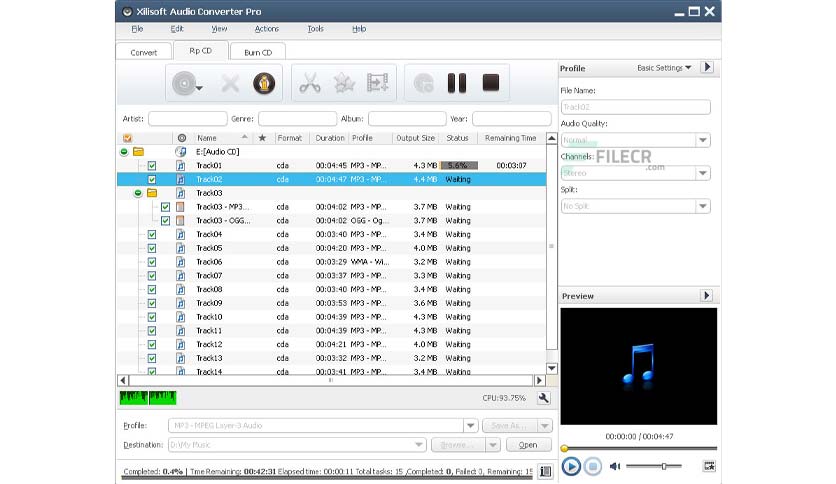
Task: Open the Tools menu
Action: point(316,29)
